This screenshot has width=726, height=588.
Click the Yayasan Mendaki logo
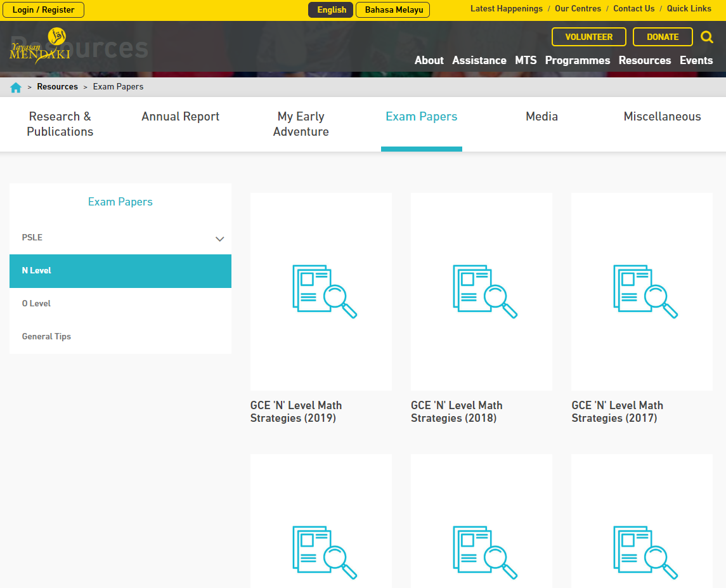[x=39, y=47]
